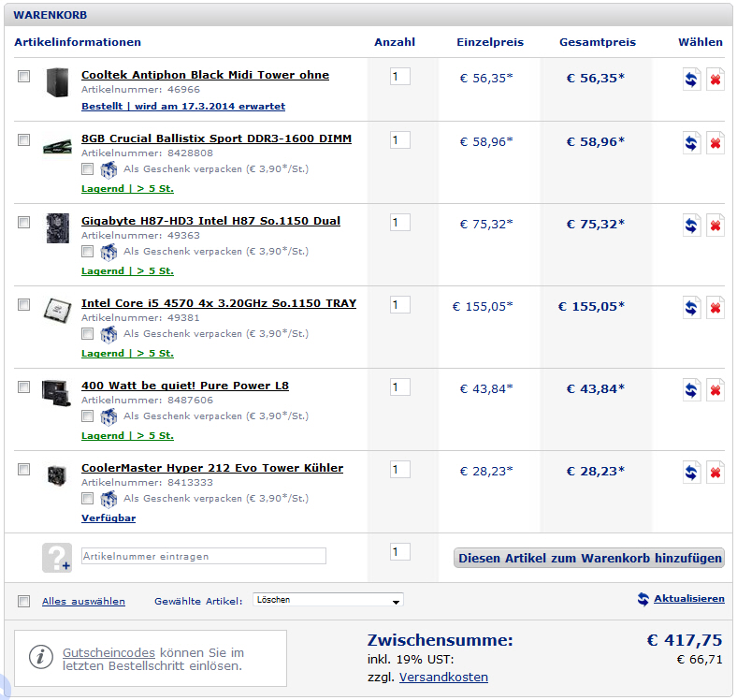Click refresh icon for Intel Core i5 row

[691, 307]
